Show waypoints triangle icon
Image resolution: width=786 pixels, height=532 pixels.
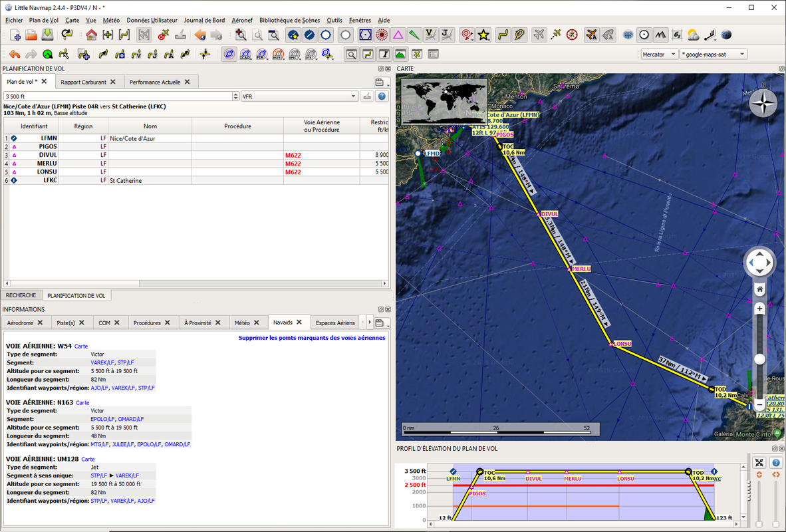click(x=398, y=35)
